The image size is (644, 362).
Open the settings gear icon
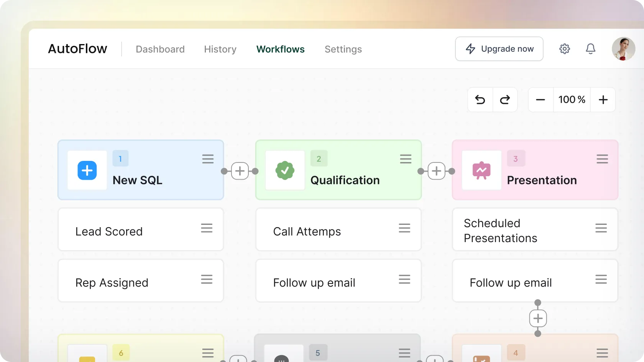pos(564,49)
